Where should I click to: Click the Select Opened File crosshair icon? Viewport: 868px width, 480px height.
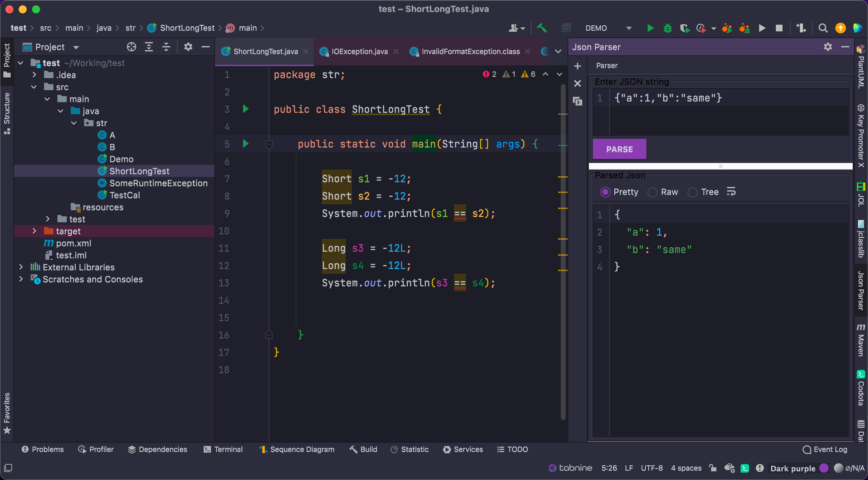point(132,47)
